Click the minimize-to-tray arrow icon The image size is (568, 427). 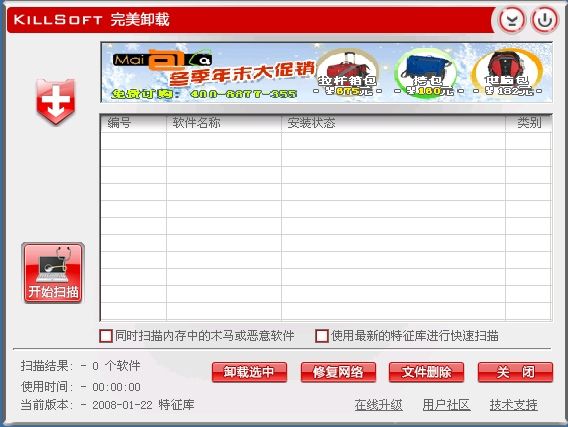click(x=511, y=20)
